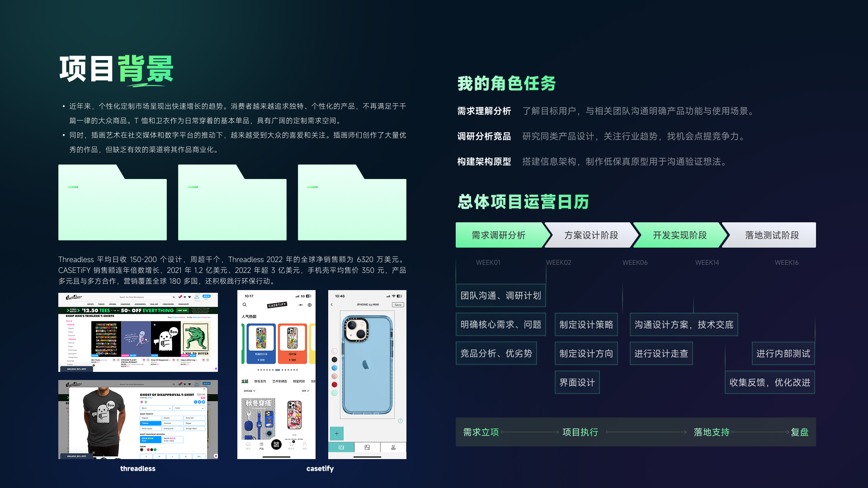This screenshot has width=868, height=488.
Task: Select the Triblend fit option in T-shirt popup
Action: (151, 423)
